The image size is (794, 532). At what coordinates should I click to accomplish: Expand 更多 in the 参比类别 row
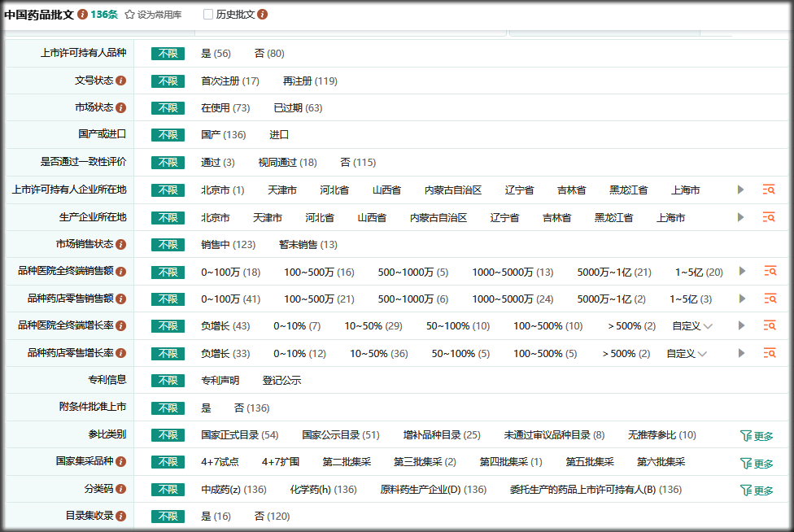(757, 436)
